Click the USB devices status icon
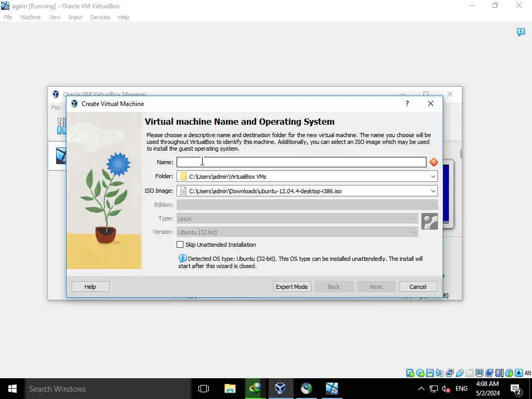Screen dimensions: 532x399 (x=459, y=373)
